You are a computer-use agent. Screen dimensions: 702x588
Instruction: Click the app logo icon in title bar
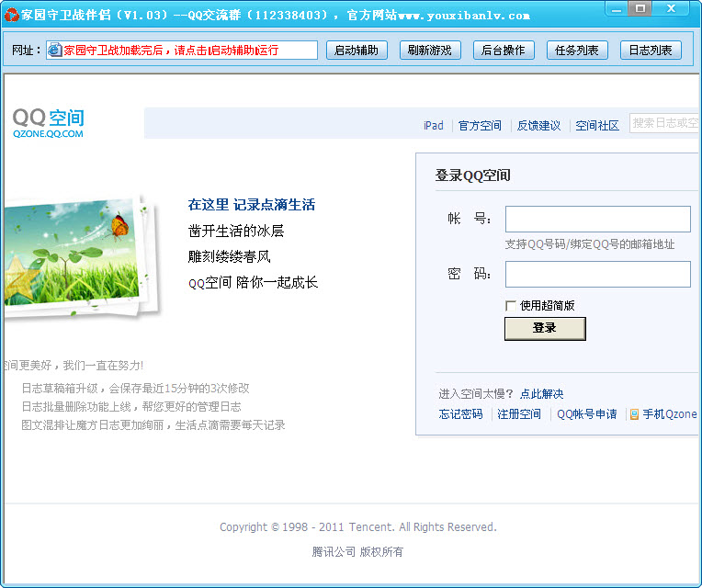(11, 15)
